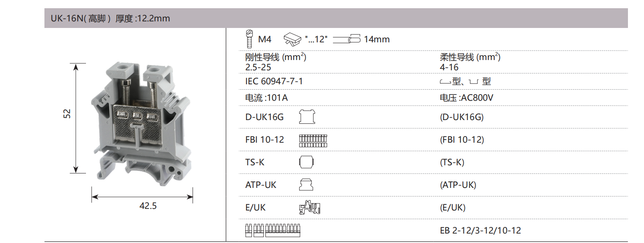Click the UK-16N header title bar
The width and height of the screenshot is (644, 243).
[x=336, y=19]
